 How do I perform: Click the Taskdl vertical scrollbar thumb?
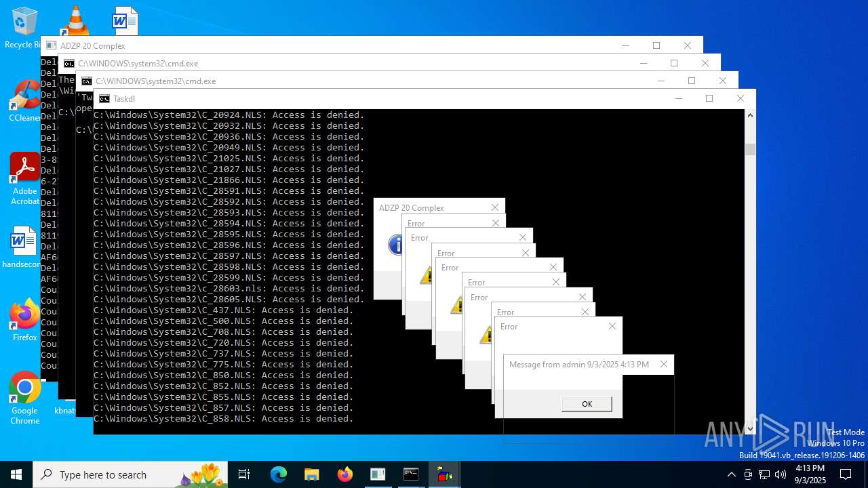click(x=750, y=150)
